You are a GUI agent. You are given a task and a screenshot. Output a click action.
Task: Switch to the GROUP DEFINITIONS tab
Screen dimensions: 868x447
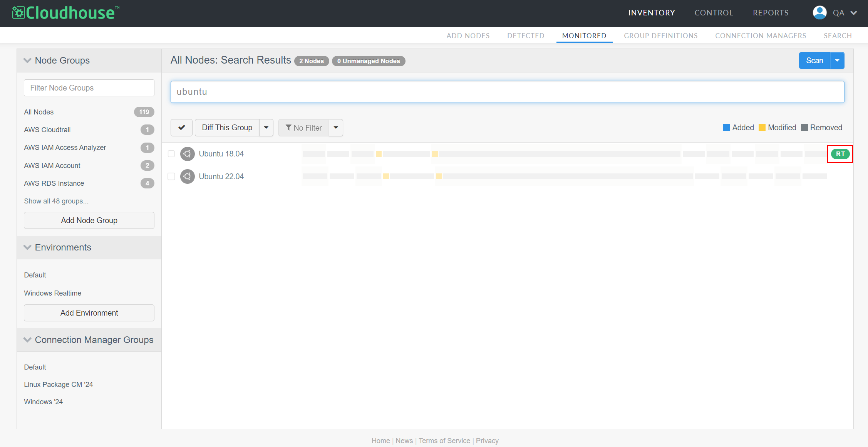point(661,36)
